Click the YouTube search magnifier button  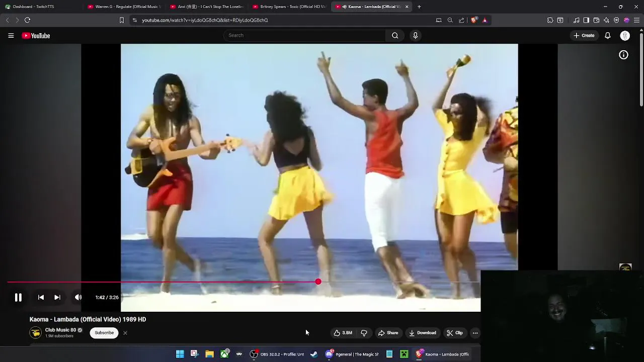point(395,35)
